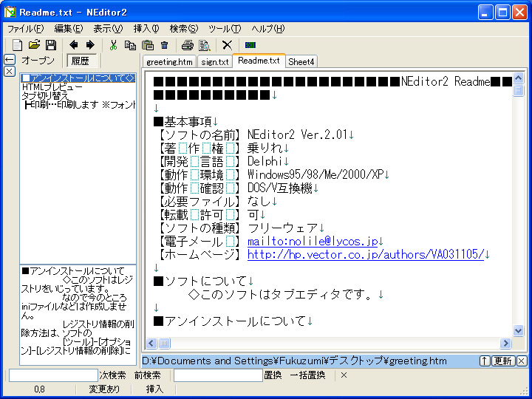Switch to the Sheet4 tab
This screenshot has width=532, height=399.
[301, 62]
